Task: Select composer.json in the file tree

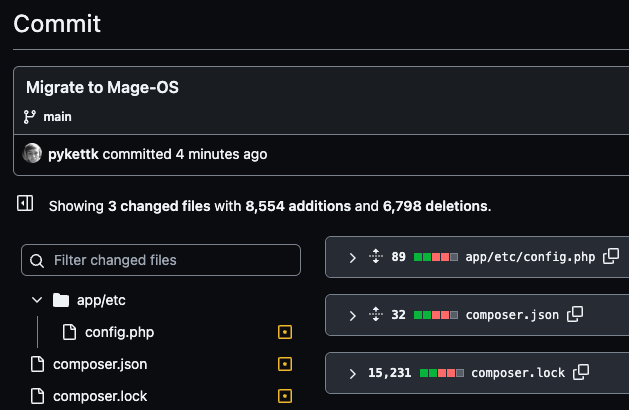Action: (x=100, y=364)
